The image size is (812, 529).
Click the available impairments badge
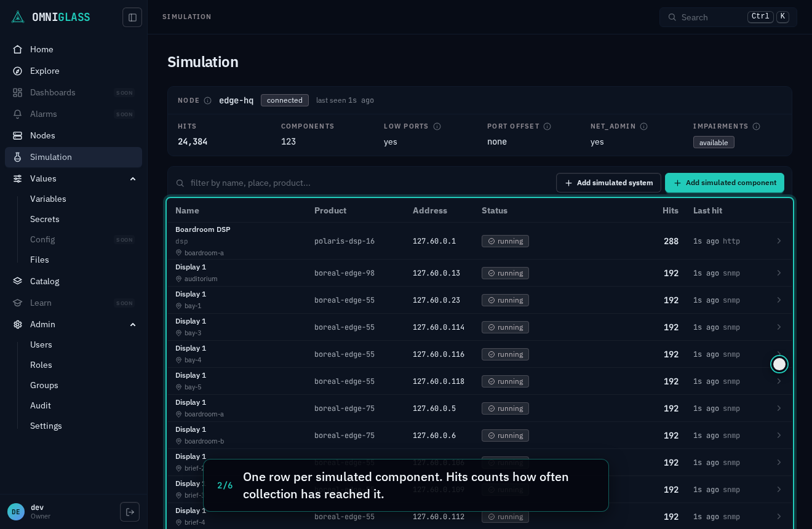point(714,142)
